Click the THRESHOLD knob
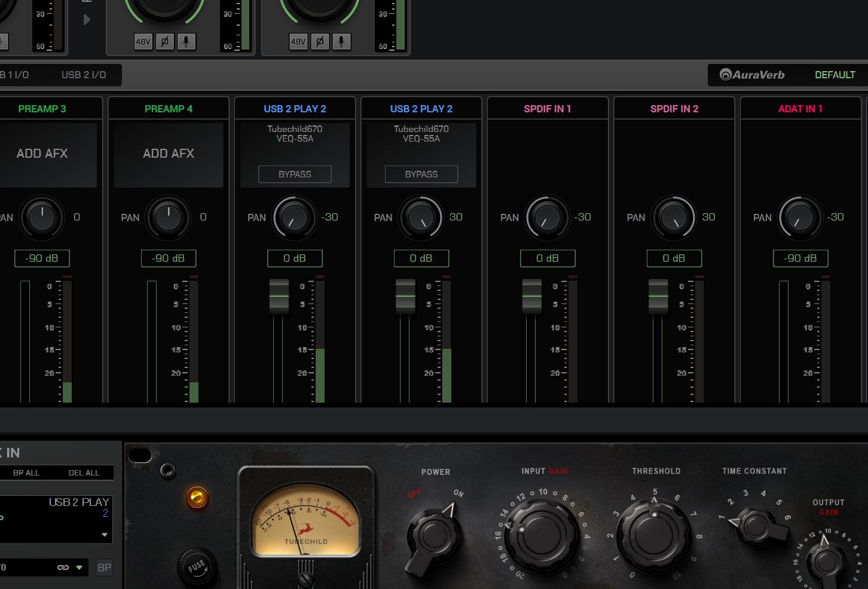Screen dimensions: 868x589 click(x=653, y=535)
